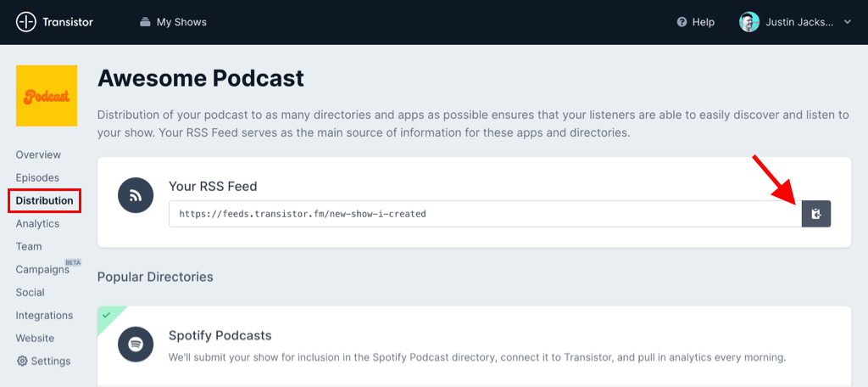Click the Help question mark icon

click(682, 22)
